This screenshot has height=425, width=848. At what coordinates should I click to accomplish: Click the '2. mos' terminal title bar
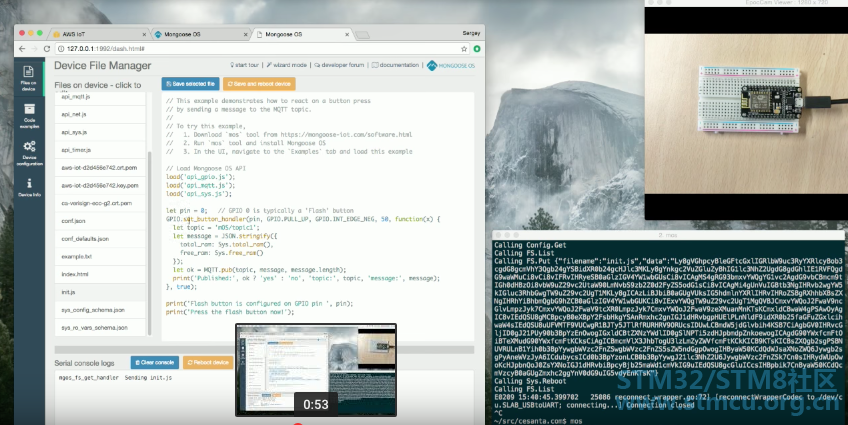pyautogui.click(x=669, y=235)
